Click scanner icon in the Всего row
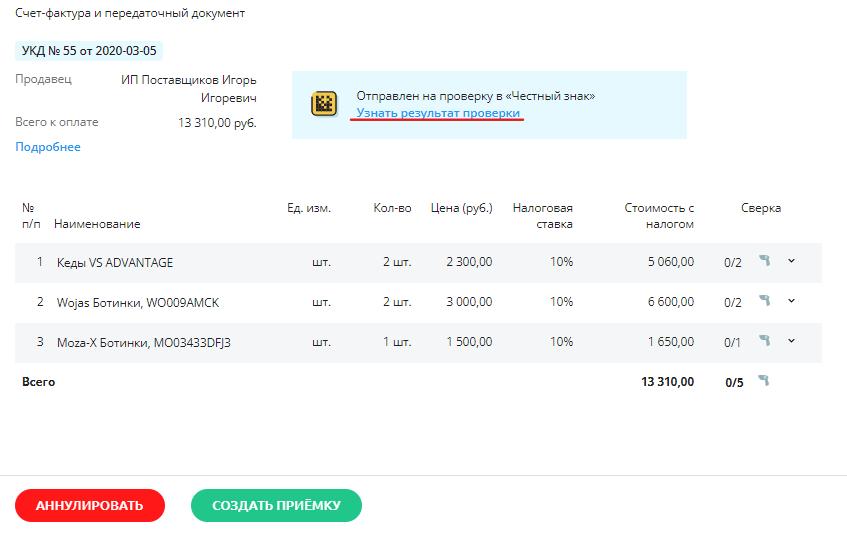847x533 pixels. click(x=763, y=381)
